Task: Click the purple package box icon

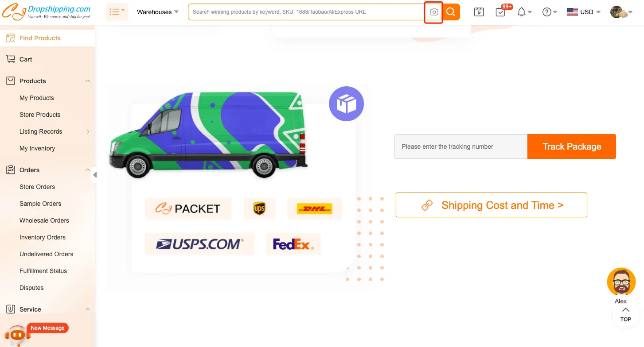Action: point(346,104)
